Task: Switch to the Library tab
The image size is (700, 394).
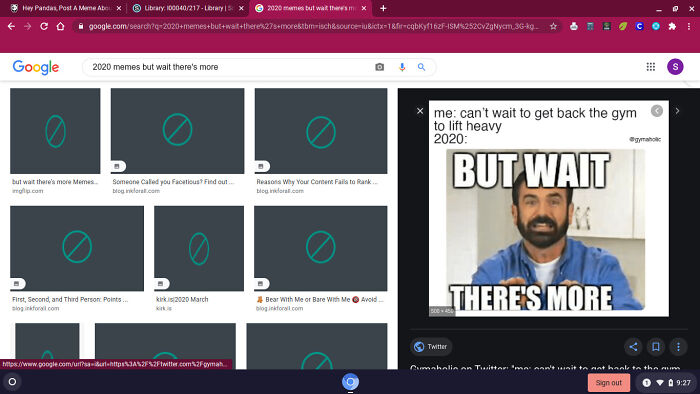Action: tap(188, 8)
